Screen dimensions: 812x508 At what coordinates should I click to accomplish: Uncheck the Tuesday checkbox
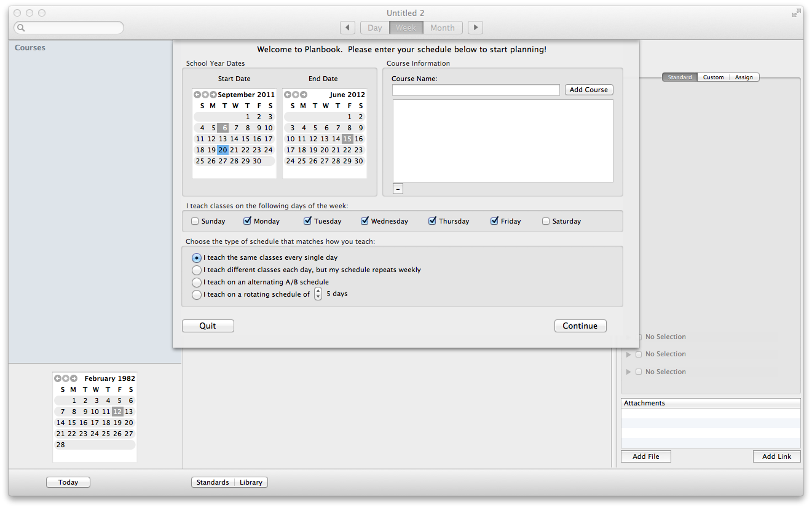(x=308, y=221)
